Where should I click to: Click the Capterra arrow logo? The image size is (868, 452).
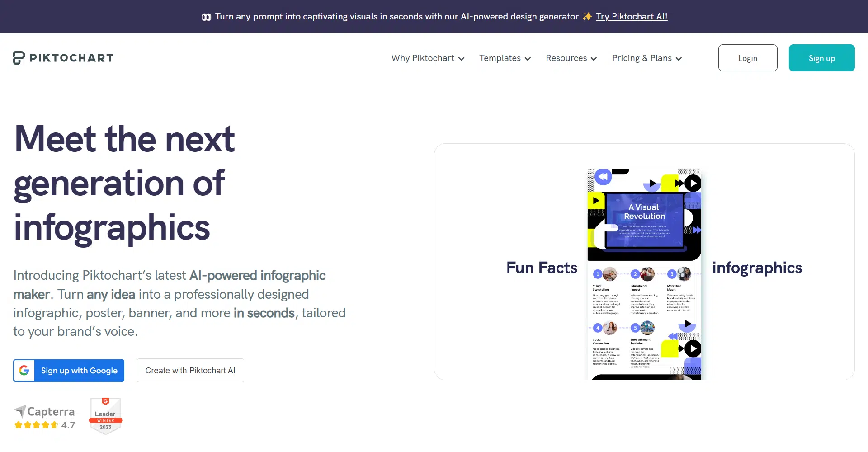[20, 411]
